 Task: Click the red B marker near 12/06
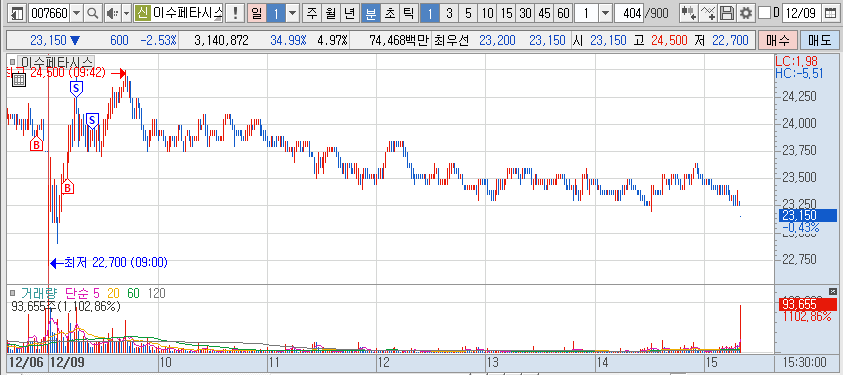pyautogui.click(x=36, y=144)
